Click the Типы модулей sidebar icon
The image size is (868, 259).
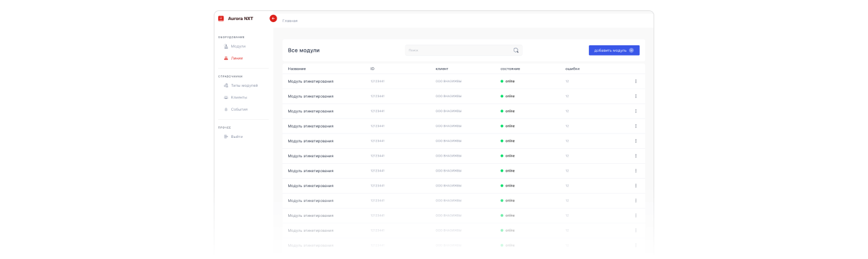click(x=226, y=85)
